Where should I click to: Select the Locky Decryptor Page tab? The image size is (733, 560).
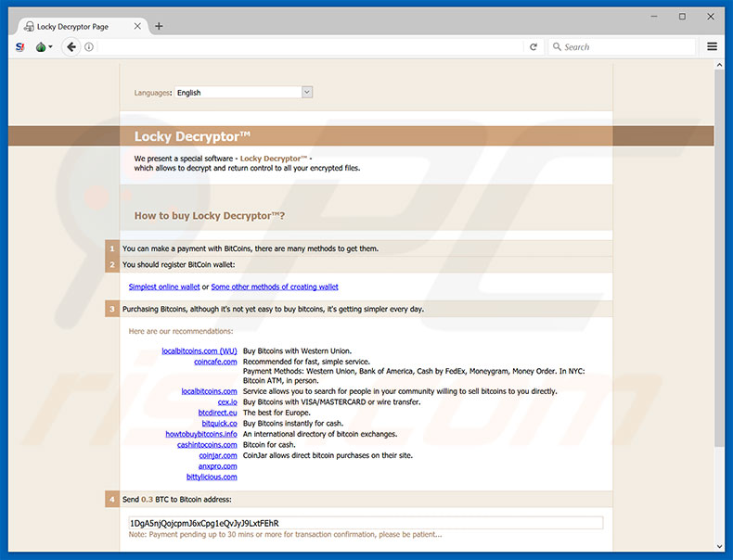coord(83,26)
